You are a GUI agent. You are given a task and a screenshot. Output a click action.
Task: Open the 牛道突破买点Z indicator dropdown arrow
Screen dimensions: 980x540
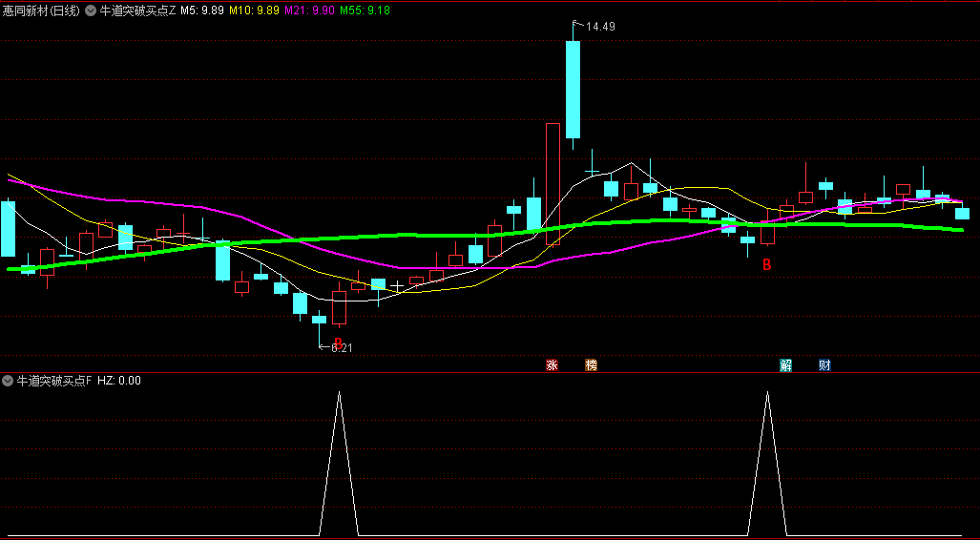tap(91, 10)
